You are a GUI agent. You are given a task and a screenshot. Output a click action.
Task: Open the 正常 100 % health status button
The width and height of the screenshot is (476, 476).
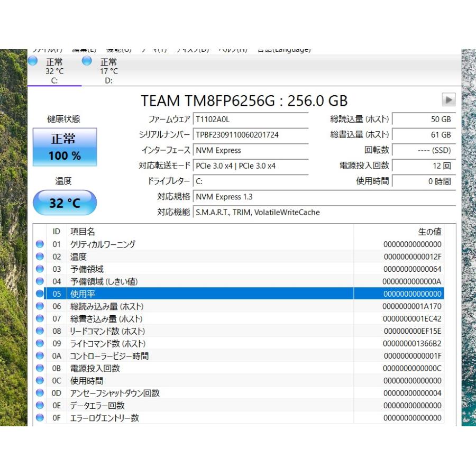point(65,147)
